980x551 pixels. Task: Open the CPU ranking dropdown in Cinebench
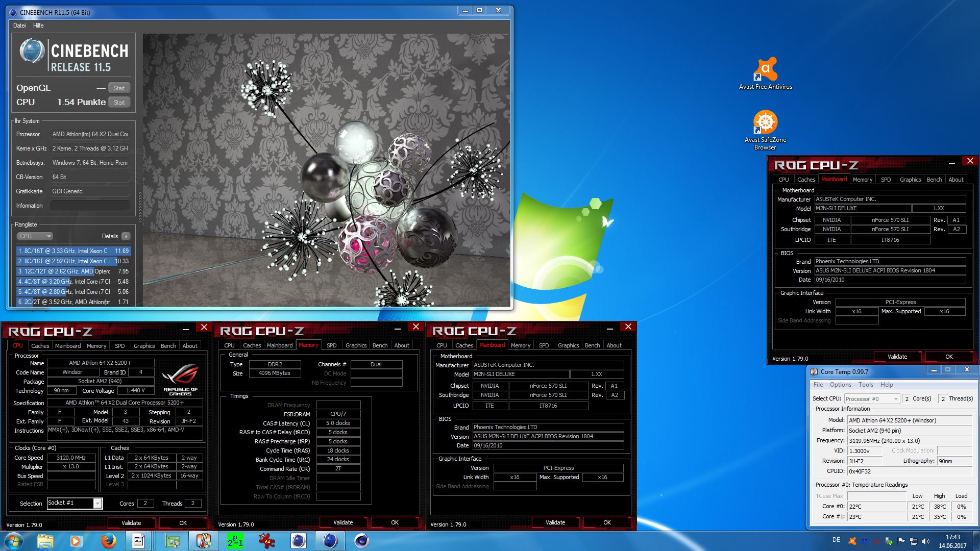(35, 236)
